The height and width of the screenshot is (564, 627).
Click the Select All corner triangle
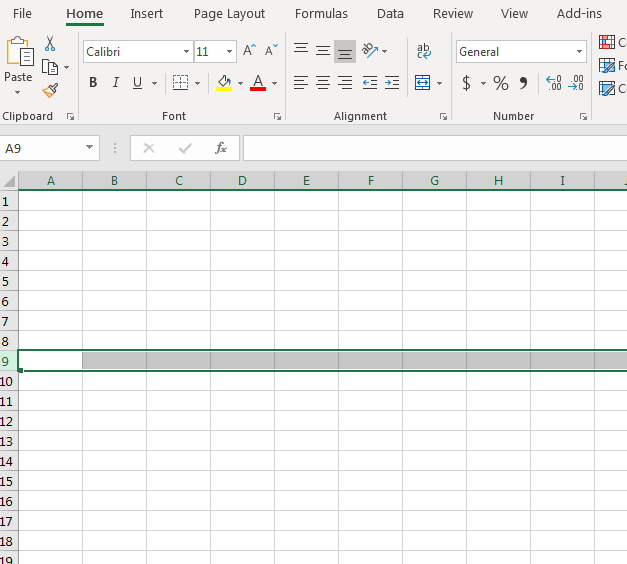pyautogui.click(x=9, y=181)
